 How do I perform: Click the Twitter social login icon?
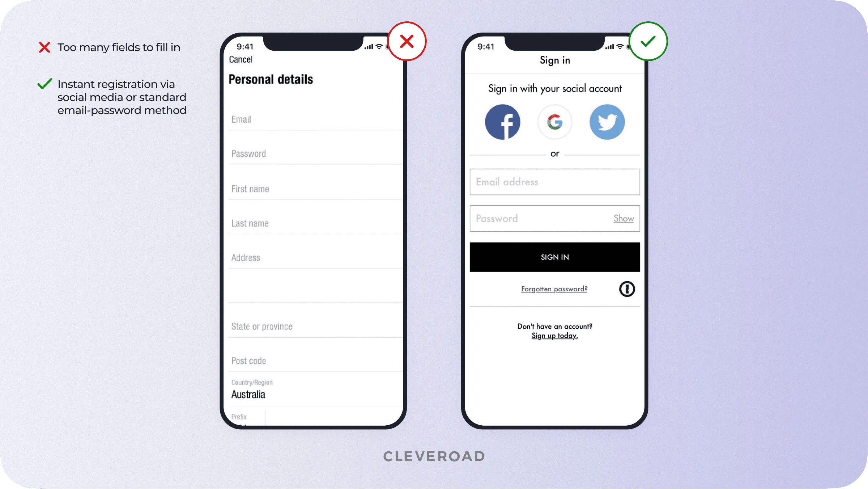pos(607,122)
